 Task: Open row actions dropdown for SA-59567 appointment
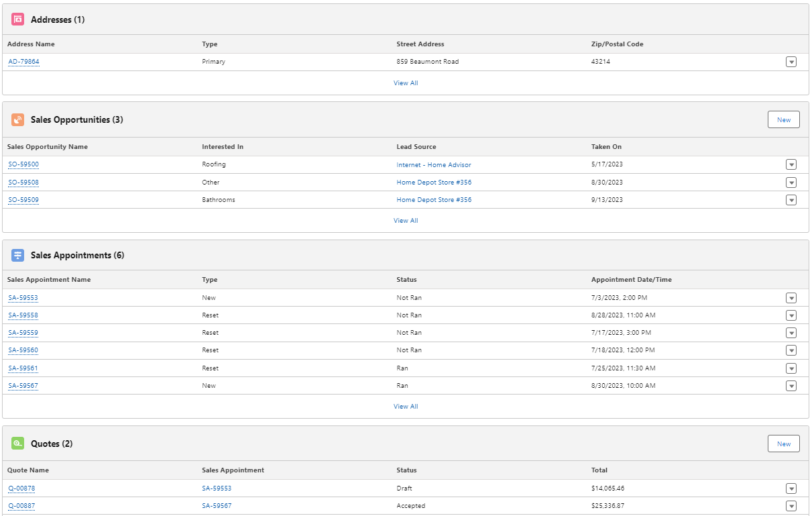791,386
